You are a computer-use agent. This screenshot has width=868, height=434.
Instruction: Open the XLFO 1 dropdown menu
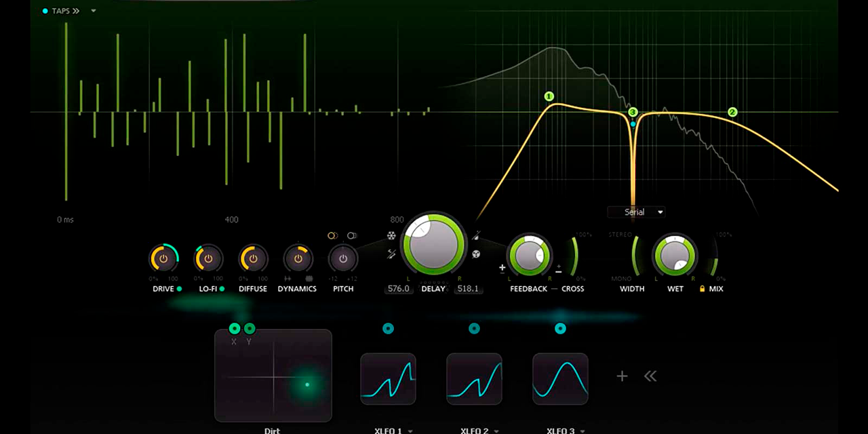(410, 431)
